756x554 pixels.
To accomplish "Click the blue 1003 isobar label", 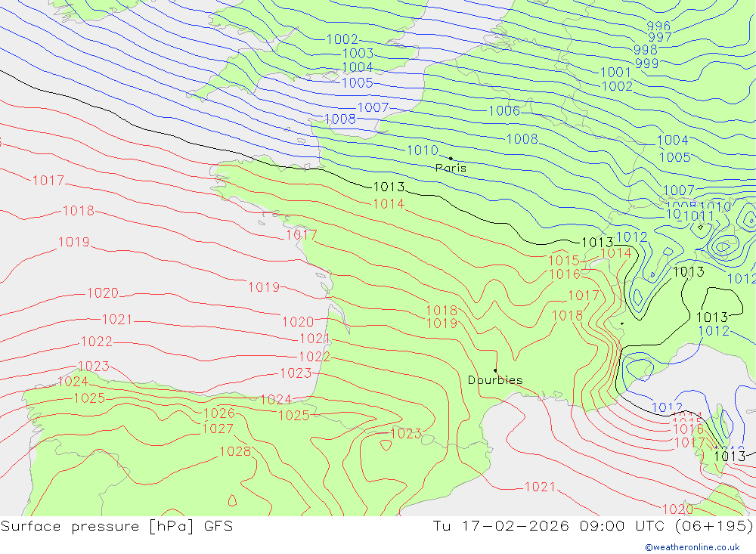I will pos(358,54).
